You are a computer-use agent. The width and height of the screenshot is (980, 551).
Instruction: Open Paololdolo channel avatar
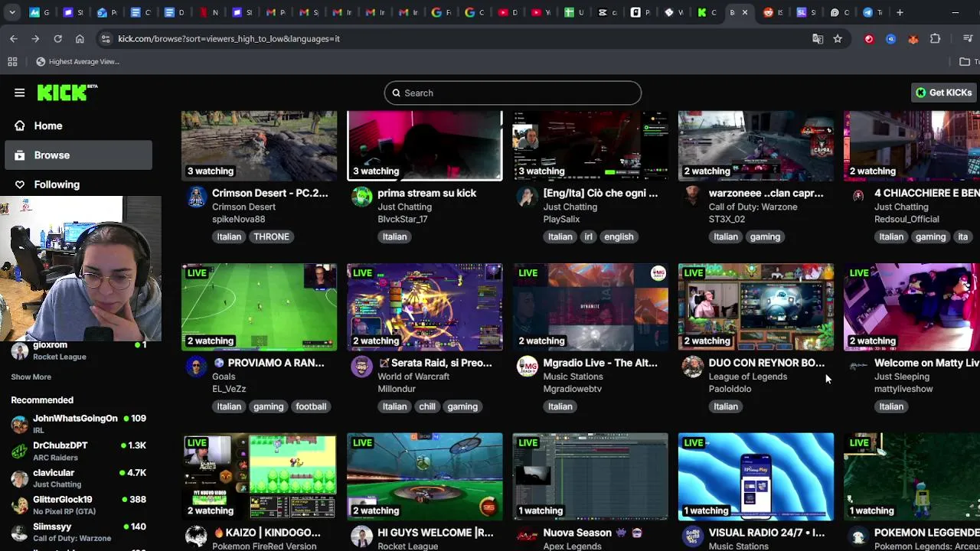point(692,367)
